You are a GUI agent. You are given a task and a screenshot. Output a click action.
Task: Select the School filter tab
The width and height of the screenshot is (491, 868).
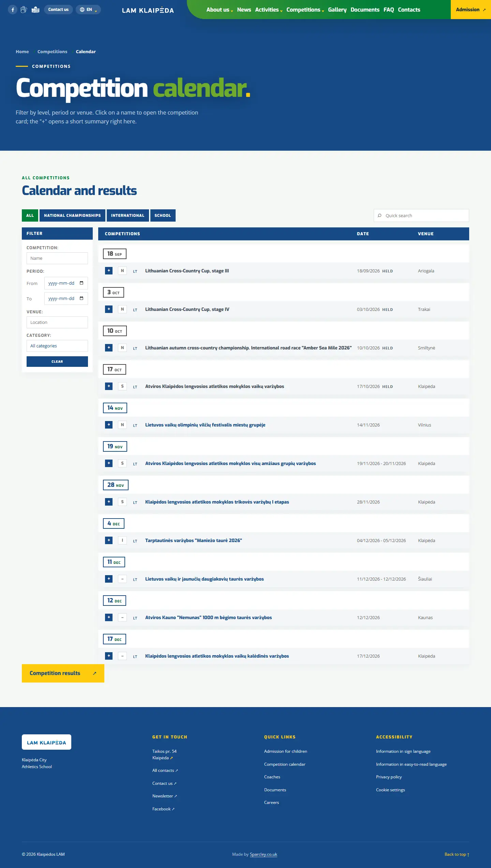click(x=163, y=215)
